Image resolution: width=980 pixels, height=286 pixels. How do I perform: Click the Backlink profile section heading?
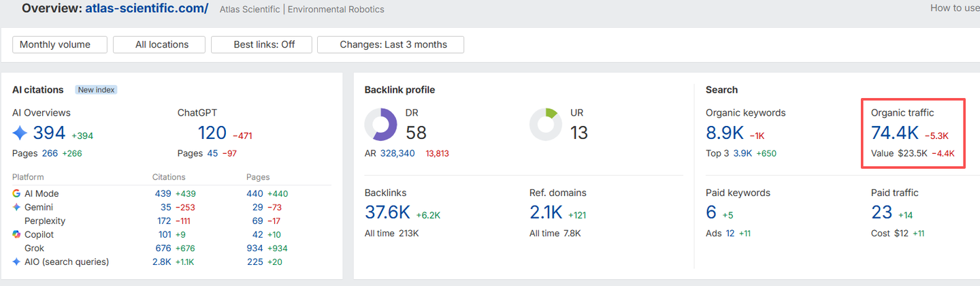point(399,90)
